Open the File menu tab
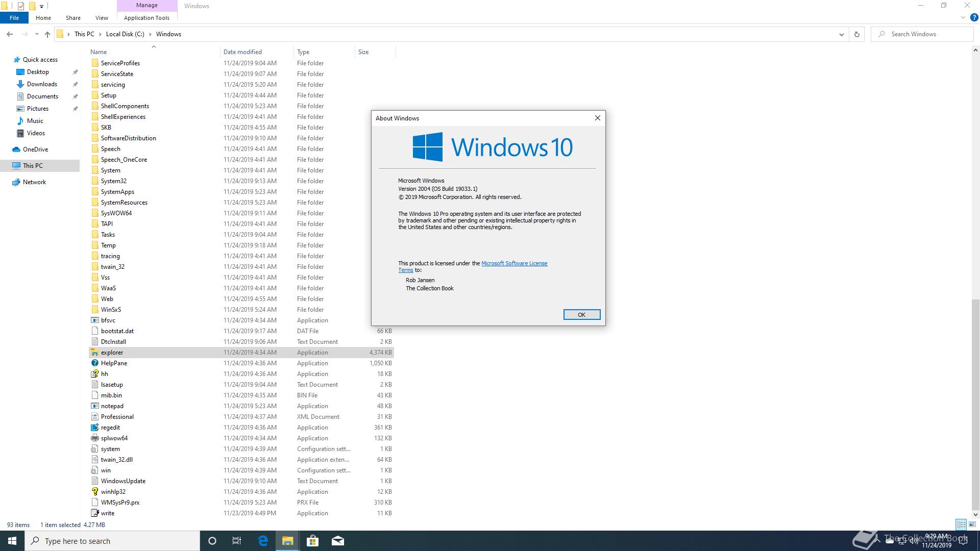Image resolution: width=980 pixels, height=551 pixels. click(14, 18)
